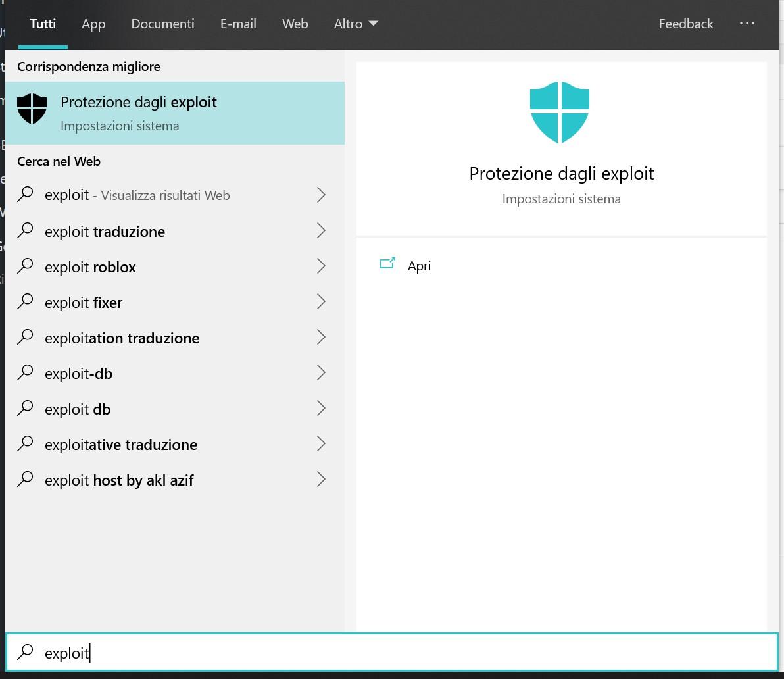This screenshot has height=679, width=784.
Task: Click the 'exploit-db' web suggestion text
Action: point(78,374)
